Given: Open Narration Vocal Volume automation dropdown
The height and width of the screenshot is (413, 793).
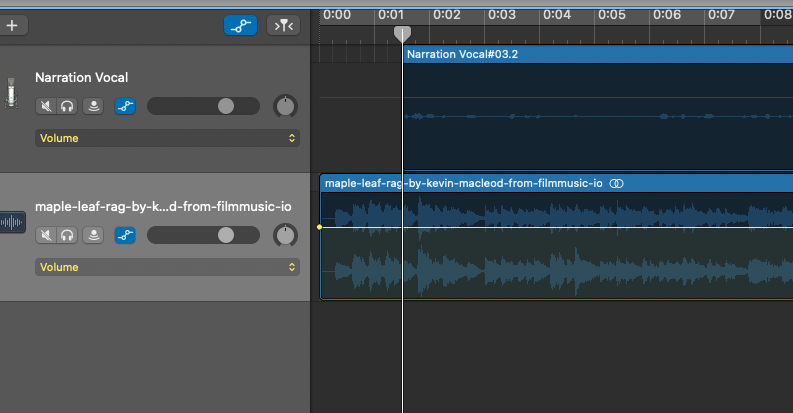Looking at the screenshot, I should coord(167,138).
